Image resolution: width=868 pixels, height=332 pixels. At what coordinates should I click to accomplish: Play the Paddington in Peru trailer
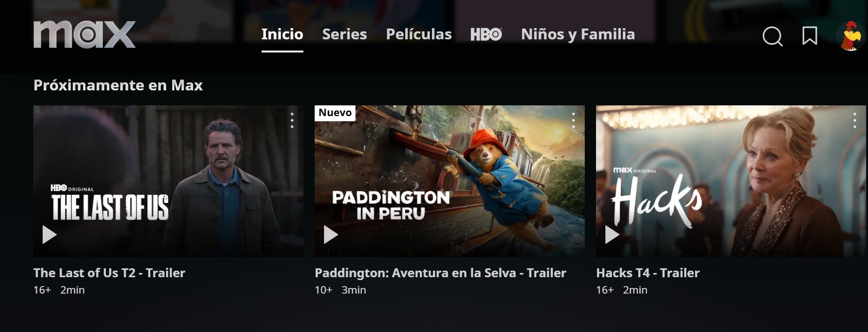point(331,235)
